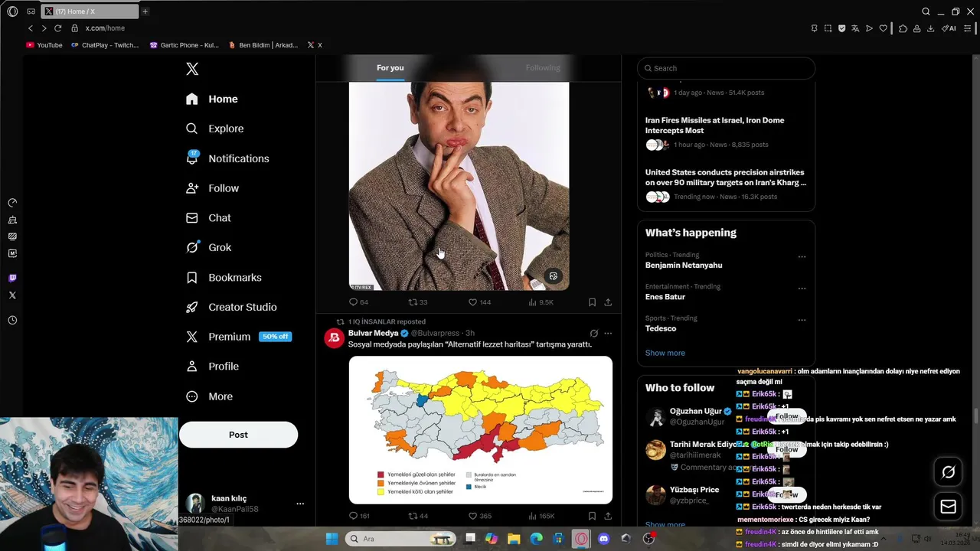The height and width of the screenshot is (551, 980).
Task: Click the image edit icon on photo
Action: (553, 276)
